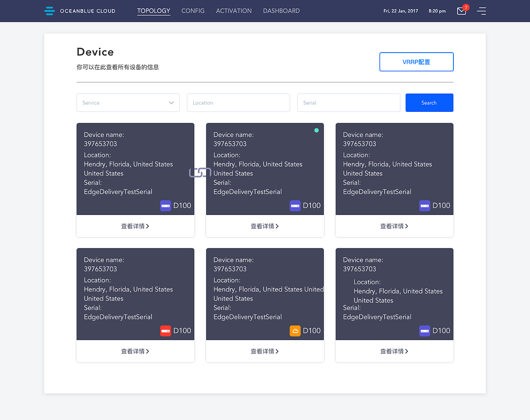This screenshot has height=420, width=530.
Task: Click the Device page heading
Action: click(x=95, y=52)
